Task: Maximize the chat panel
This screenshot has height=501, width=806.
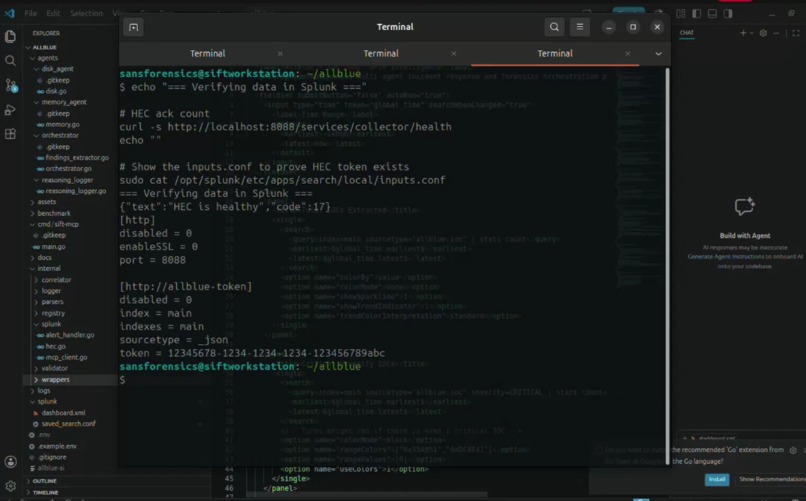Action: [796, 33]
